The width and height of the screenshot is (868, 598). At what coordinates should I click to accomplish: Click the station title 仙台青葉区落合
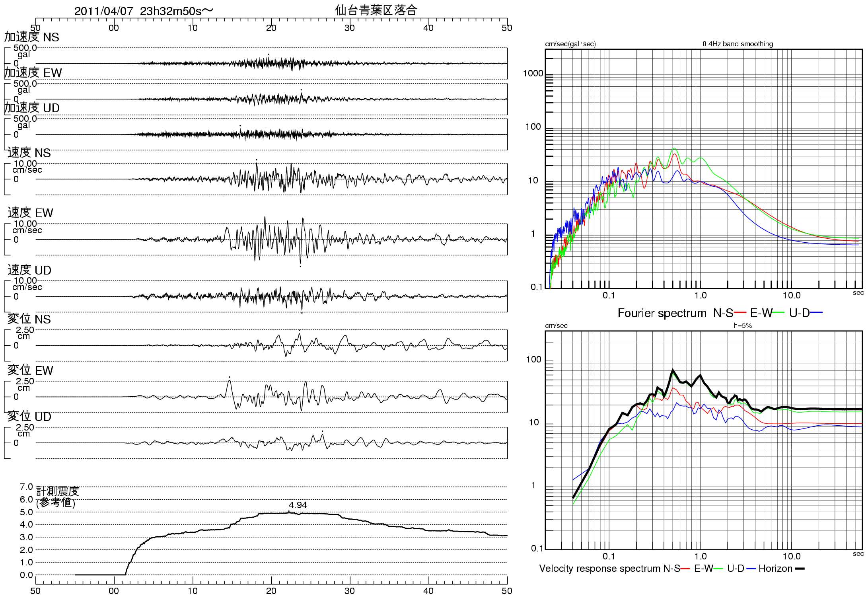(376, 10)
